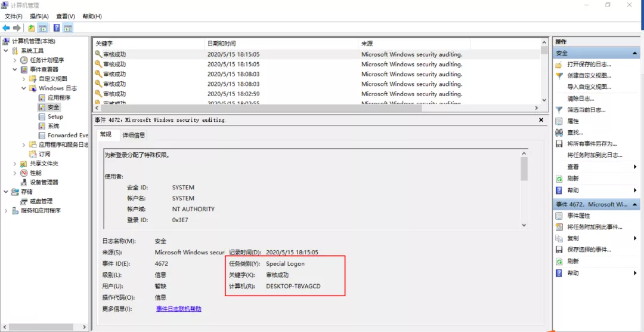Click the 打开保存的日志 folder icon
The image size is (644, 332).
(x=559, y=64)
